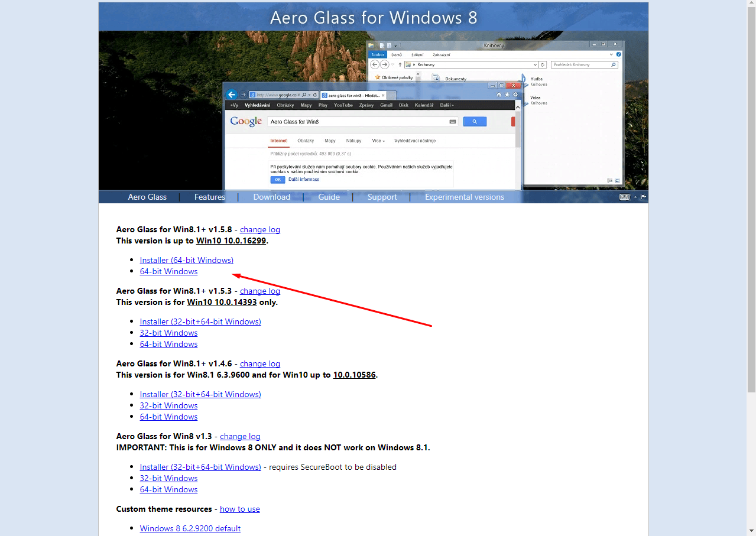Click the requires SecureBoot to be disabled note
Image resolution: width=756 pixels, height=536 pixels.
point(332,467)
